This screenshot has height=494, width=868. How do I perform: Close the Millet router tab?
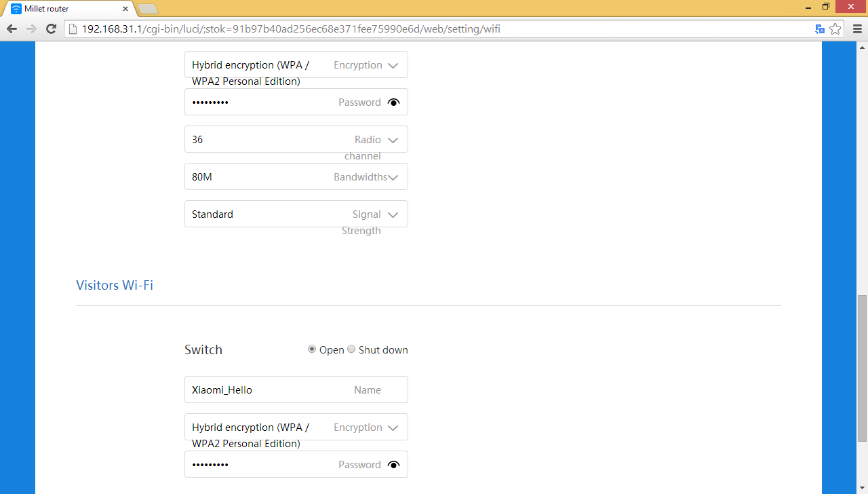[x=125, y=9]
